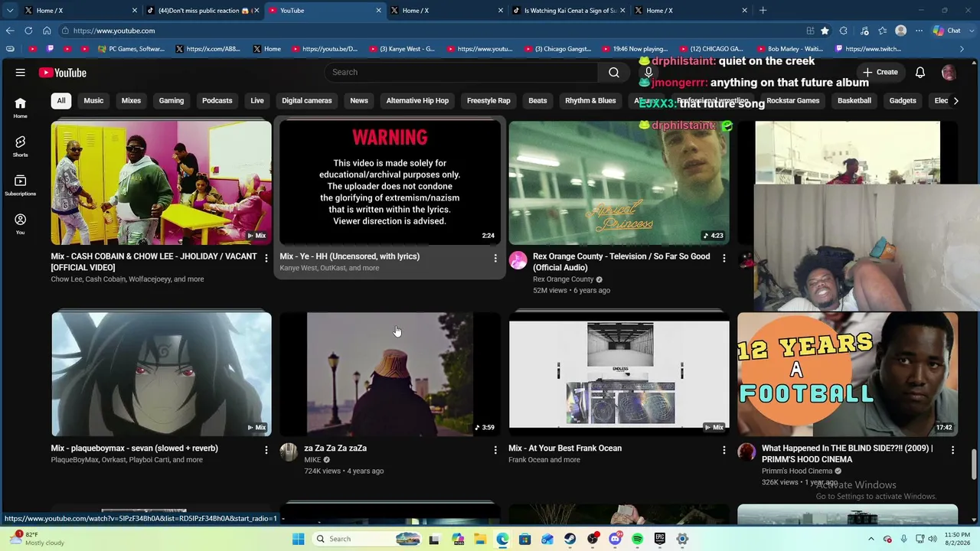
Task: Click the page vertical scrollbar thumb
Action: [x=975, y=463]
